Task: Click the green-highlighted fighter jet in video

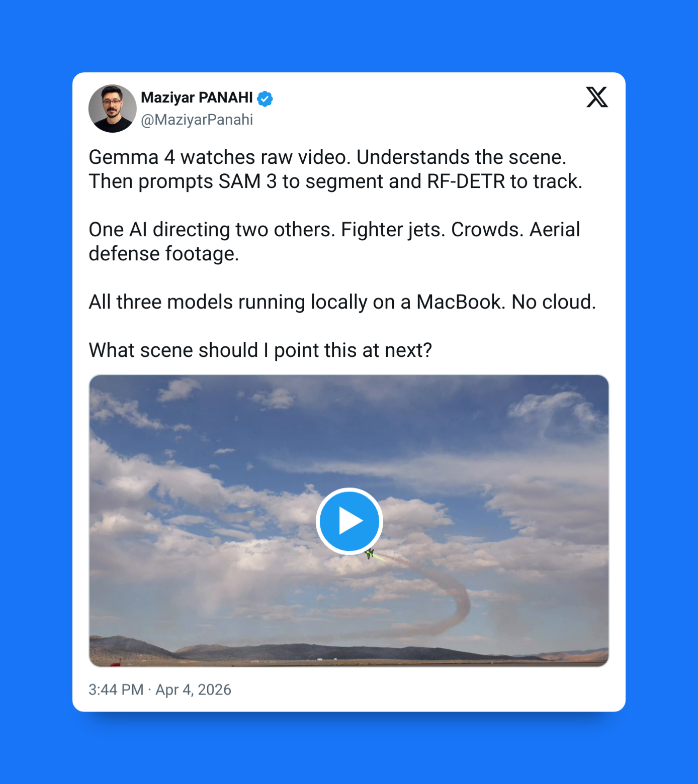Action: click(370, 554)
